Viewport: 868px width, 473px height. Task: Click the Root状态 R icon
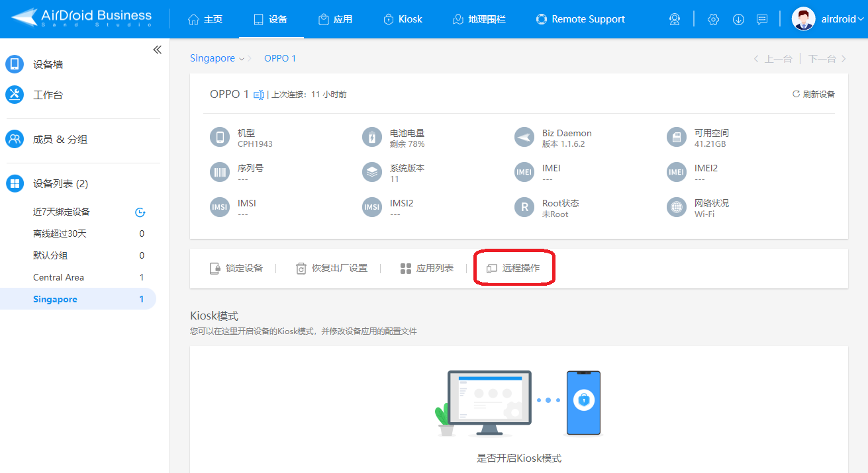524,208
